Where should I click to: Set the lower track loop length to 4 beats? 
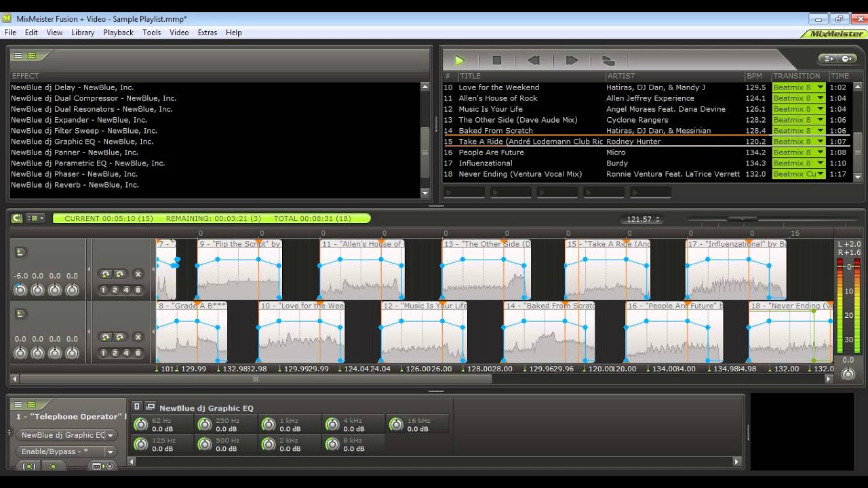click(x=127, y=352)
